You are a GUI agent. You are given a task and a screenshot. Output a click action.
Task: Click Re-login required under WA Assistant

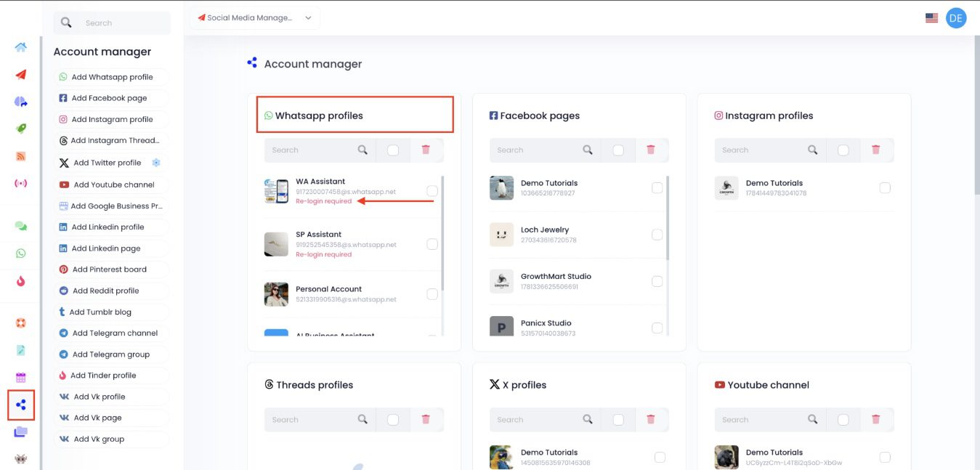(323, 201)
